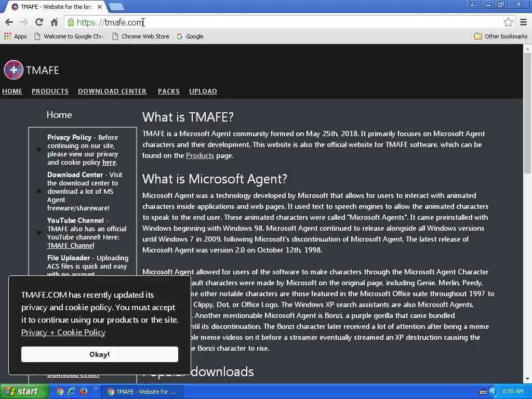532x399 pixels.
Task: Open the UPLOAD navigation item
Action: coord(203,91)
